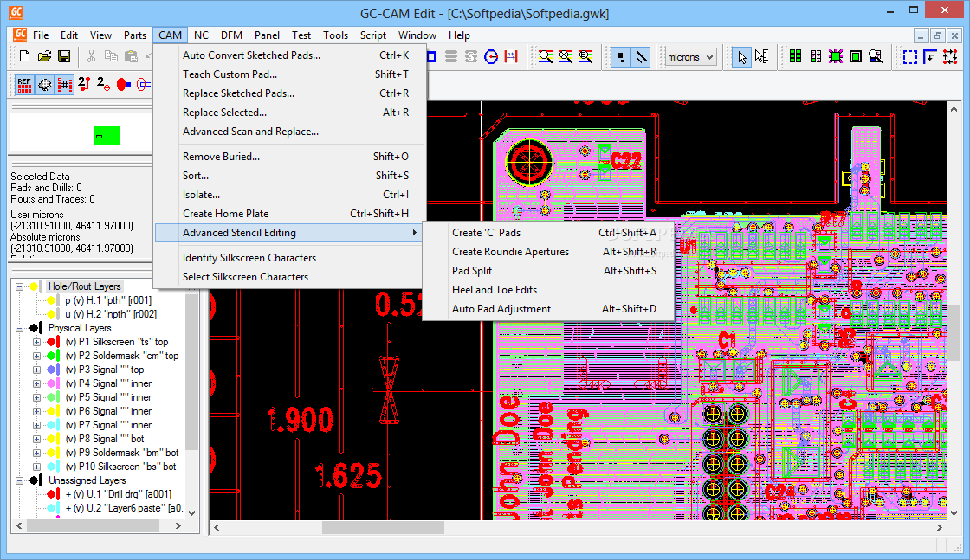
Task: Open the File menu
Action: tap(41, 35)
